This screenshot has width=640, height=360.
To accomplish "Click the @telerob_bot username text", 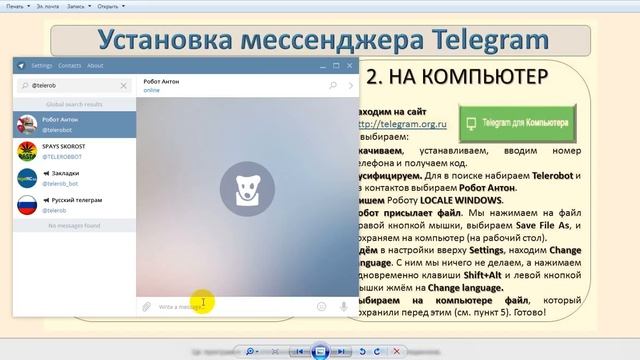I will 60,184.
